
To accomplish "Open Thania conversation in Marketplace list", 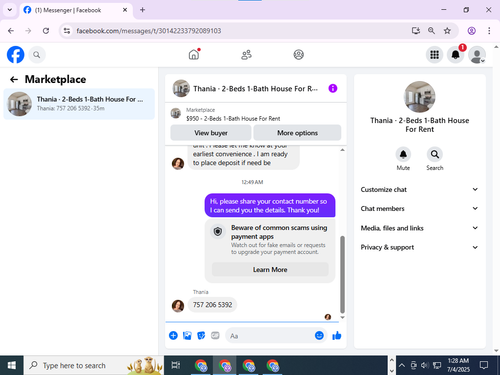I will 79,104.
